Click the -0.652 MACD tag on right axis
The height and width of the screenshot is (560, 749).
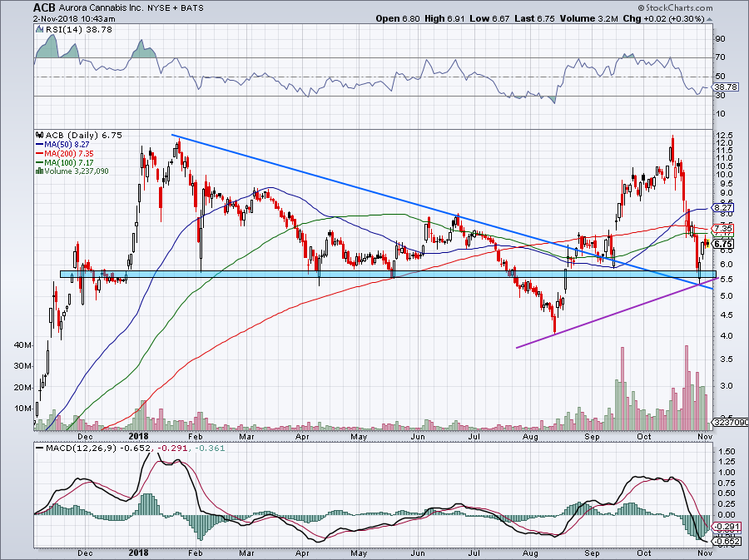pos(726,542)
